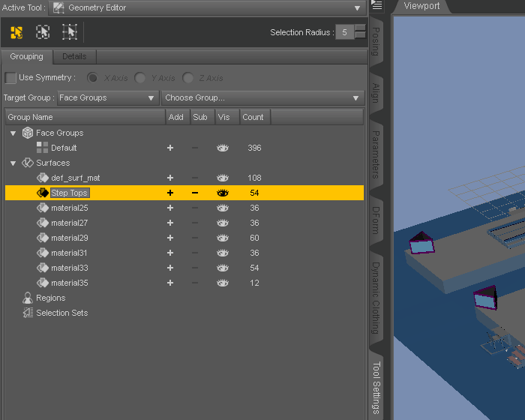Collapse the Surfaces tree node
The width and height of the screenshot is (525, 420).
click(x=13, y=163)
